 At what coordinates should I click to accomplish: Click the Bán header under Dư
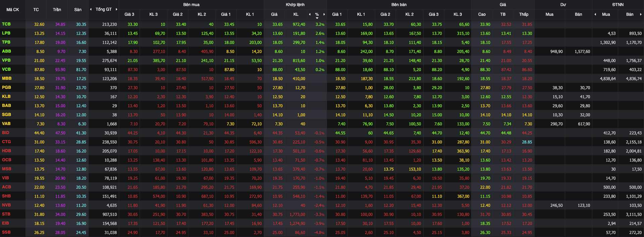coord(579,14)
